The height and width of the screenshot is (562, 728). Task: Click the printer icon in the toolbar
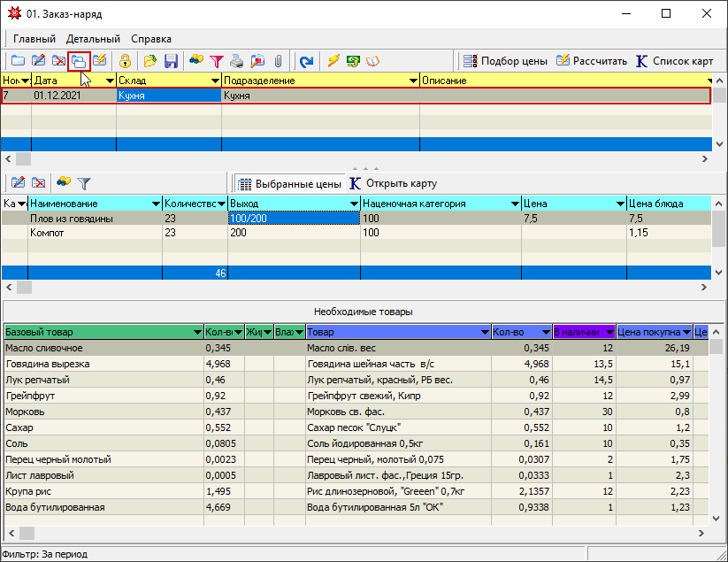(237, 61)
